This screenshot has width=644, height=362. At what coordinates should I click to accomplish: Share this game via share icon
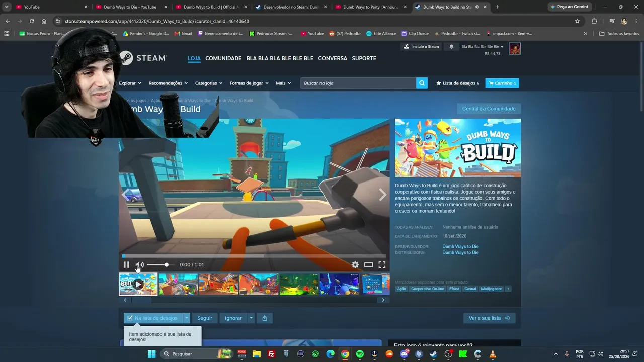(264, 318)
